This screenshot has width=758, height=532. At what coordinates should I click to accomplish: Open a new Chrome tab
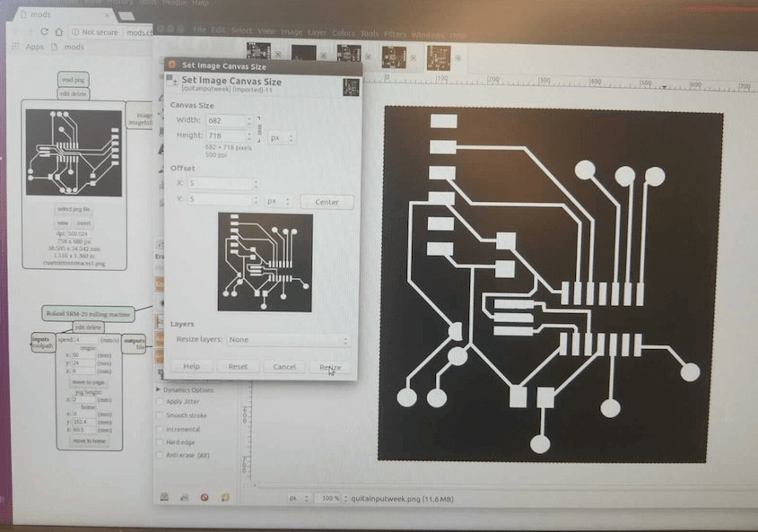pos(126,16)
